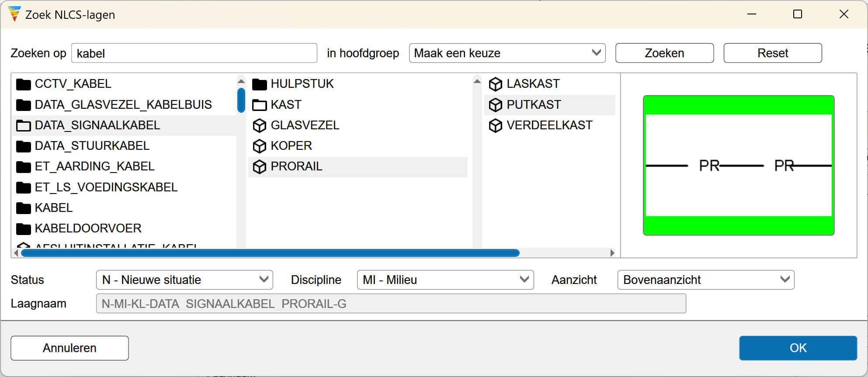Click the KAST open-folder icon

[259, 105]
